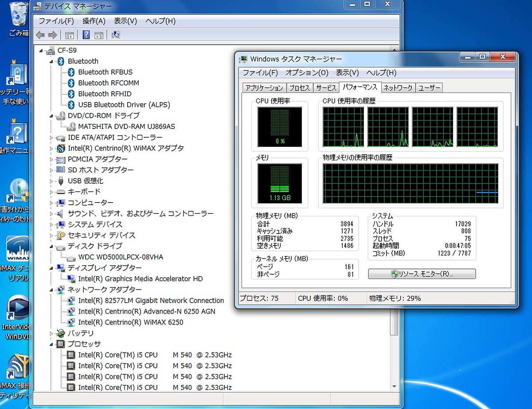Image resolution: width=532 pixels, height=409 pixels.
Task: Click the 物理メモリ: 29% status bar text
Action: 395,298
